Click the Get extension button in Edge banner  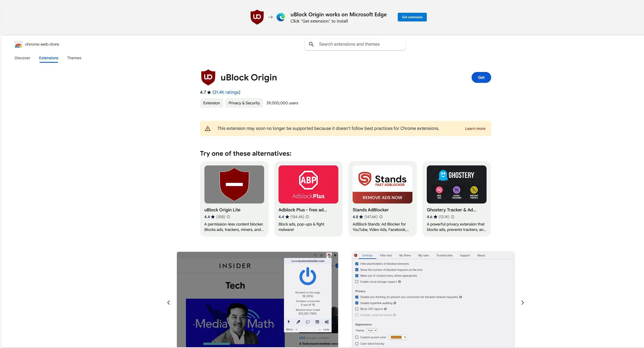412,17
